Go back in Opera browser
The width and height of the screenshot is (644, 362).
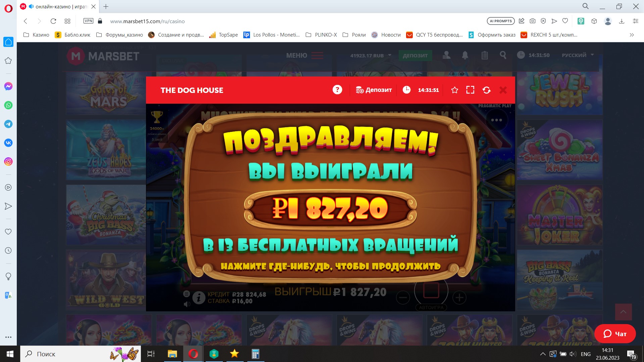coord(26,21)
